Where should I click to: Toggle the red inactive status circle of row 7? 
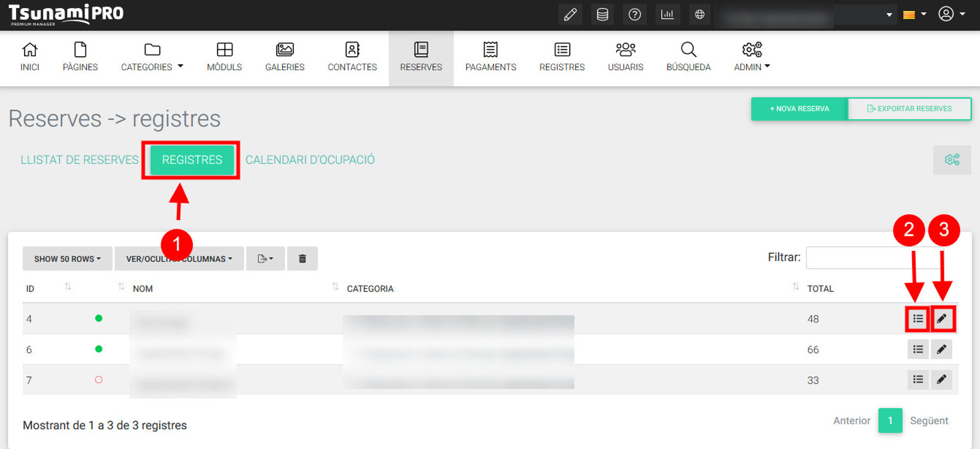point(99,380)
